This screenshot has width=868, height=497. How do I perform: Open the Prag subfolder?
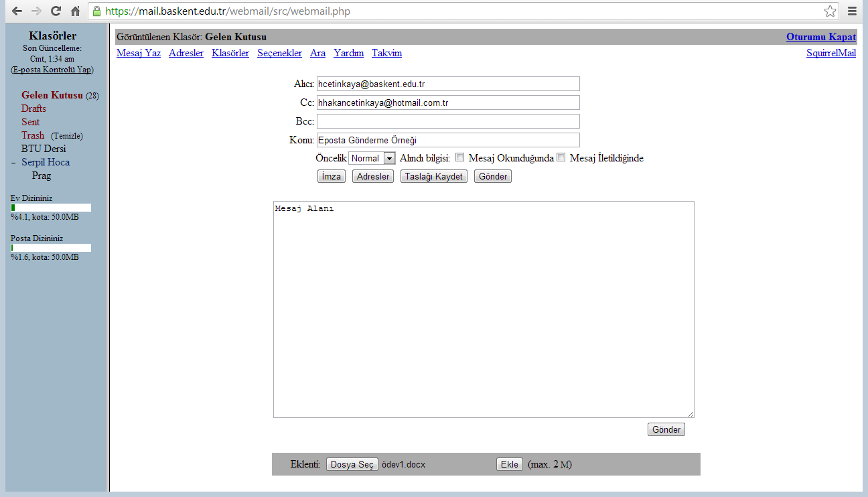42,175
